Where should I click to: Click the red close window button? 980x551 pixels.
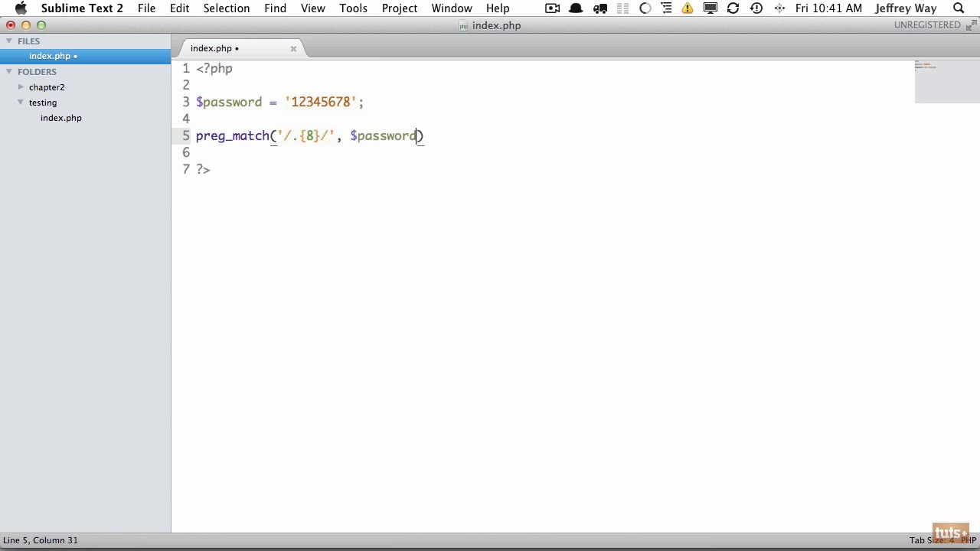pyautogui.click(x=11, y=25)
